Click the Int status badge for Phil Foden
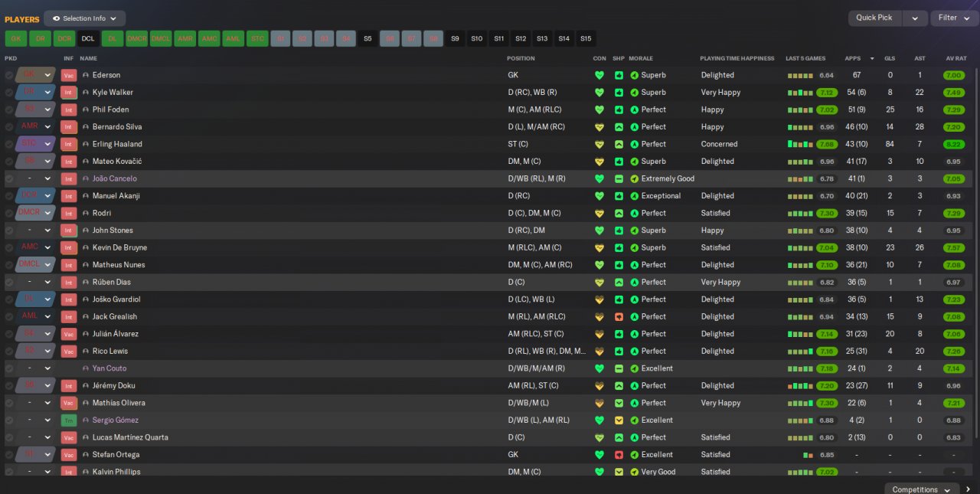 [69, 110]
